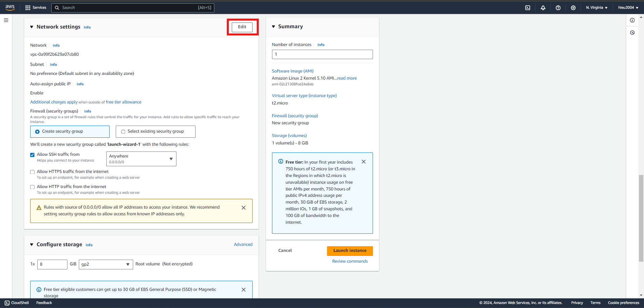Open the N. Virginia region selector
The image size is (644, 308).
click(597, 8)
